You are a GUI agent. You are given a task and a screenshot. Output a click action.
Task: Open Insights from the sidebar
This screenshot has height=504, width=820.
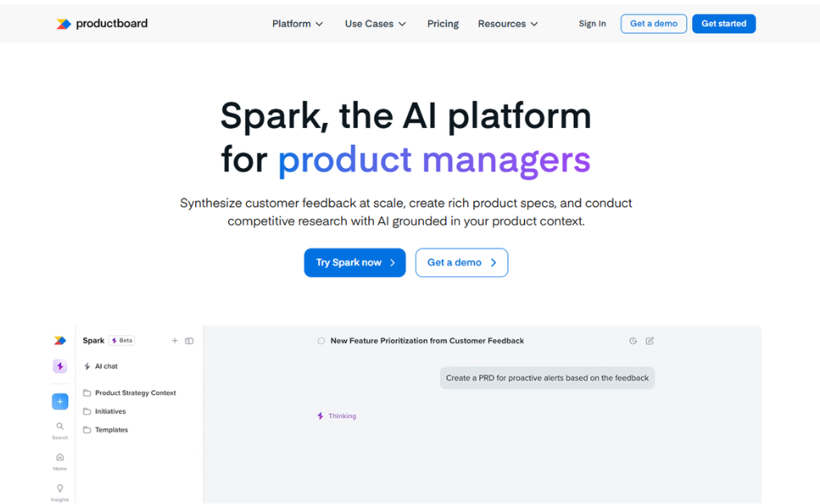[x=59, y=490]
